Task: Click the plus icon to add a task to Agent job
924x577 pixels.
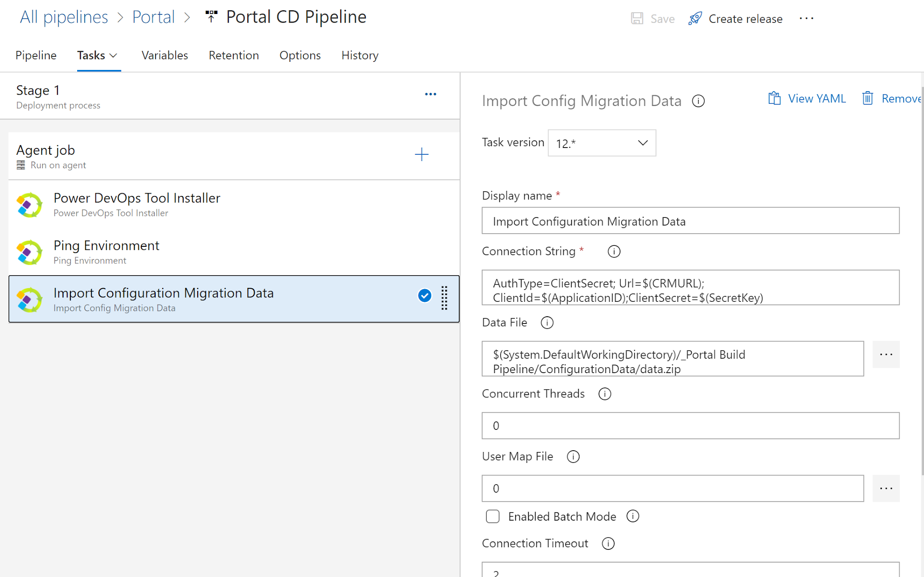Action: (x=421, y=155)
